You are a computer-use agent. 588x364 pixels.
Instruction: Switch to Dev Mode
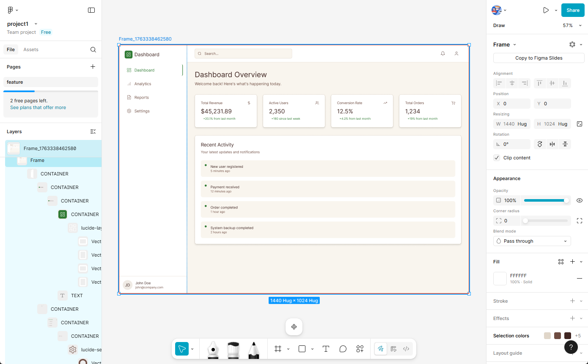pos(406,349)
